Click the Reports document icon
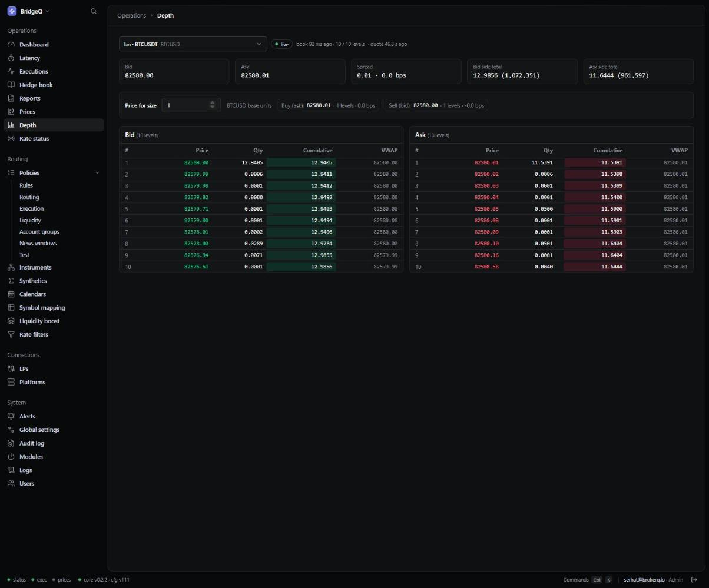709x588 pixels. [x=11, y=98]
